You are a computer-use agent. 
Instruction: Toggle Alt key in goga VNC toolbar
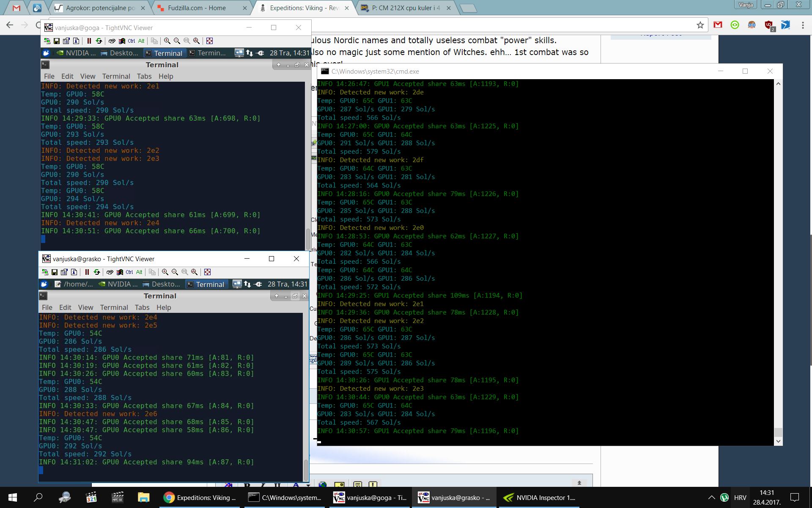coord(141,41)
